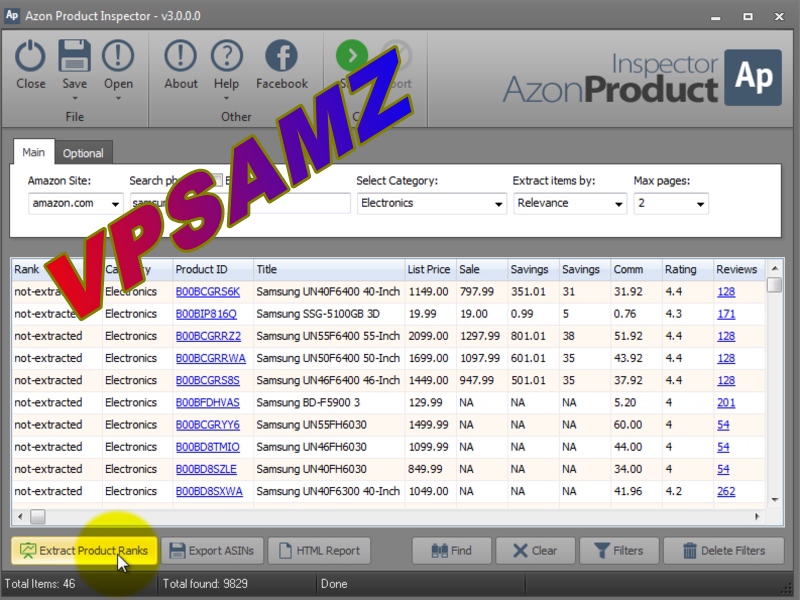Sort by the Reviews column header
The width and height of the screenshot is (800, 600).
pos(739,269)
